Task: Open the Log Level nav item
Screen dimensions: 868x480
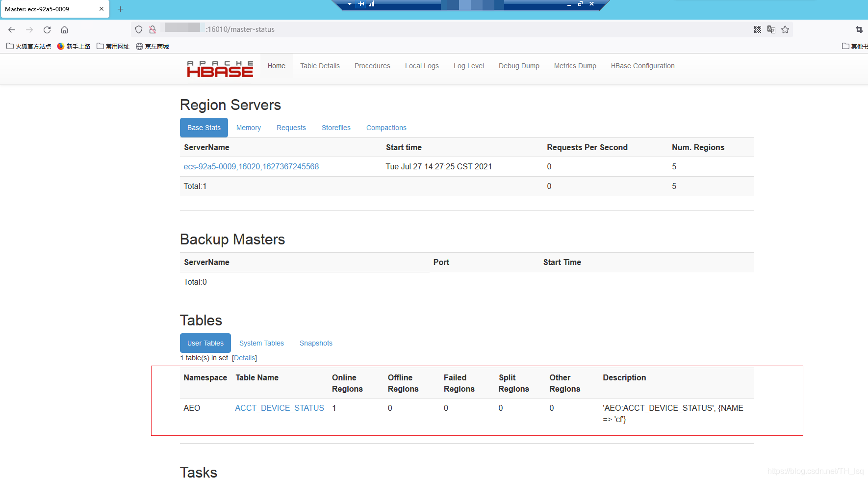Action: (x=469, y=66)
